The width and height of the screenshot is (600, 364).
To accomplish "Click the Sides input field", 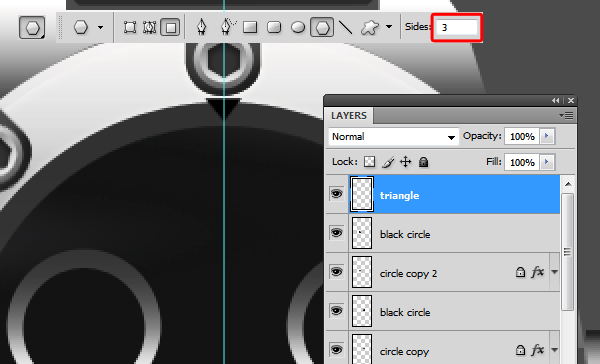I will [457, 27].
